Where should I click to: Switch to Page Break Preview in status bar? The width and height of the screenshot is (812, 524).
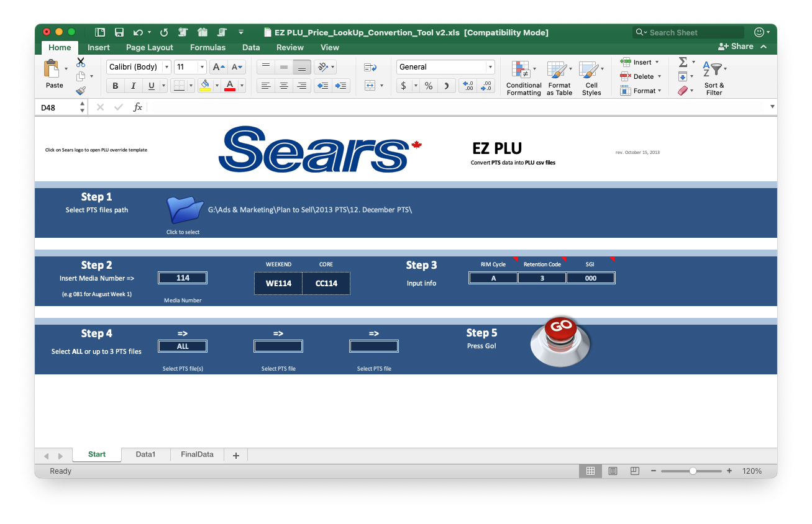click(x=634, y=471)
